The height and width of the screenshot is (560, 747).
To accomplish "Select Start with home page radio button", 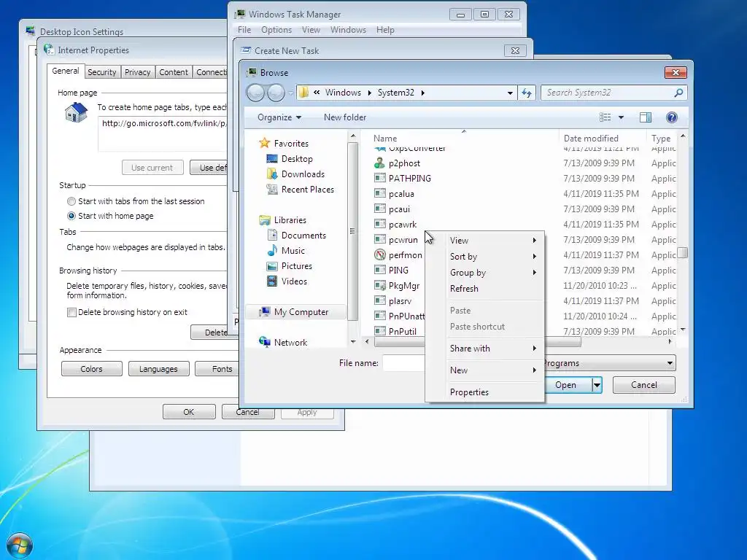I will click(71, 216).
